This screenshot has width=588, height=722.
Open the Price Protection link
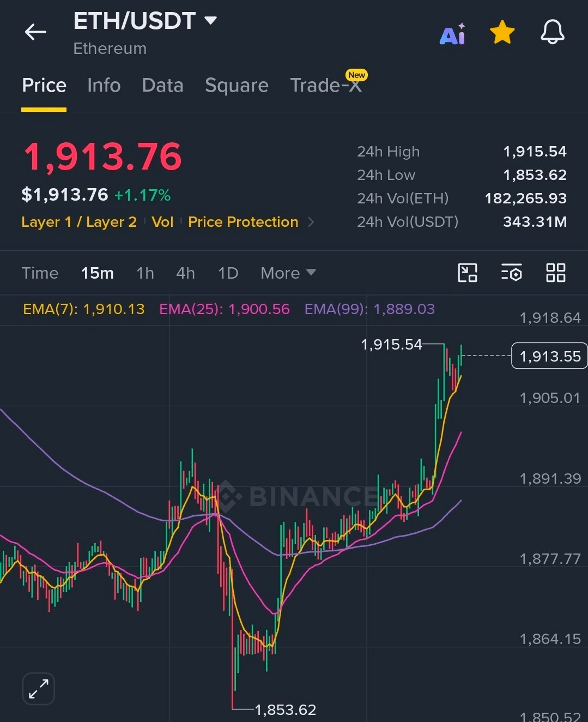[243, 222]
